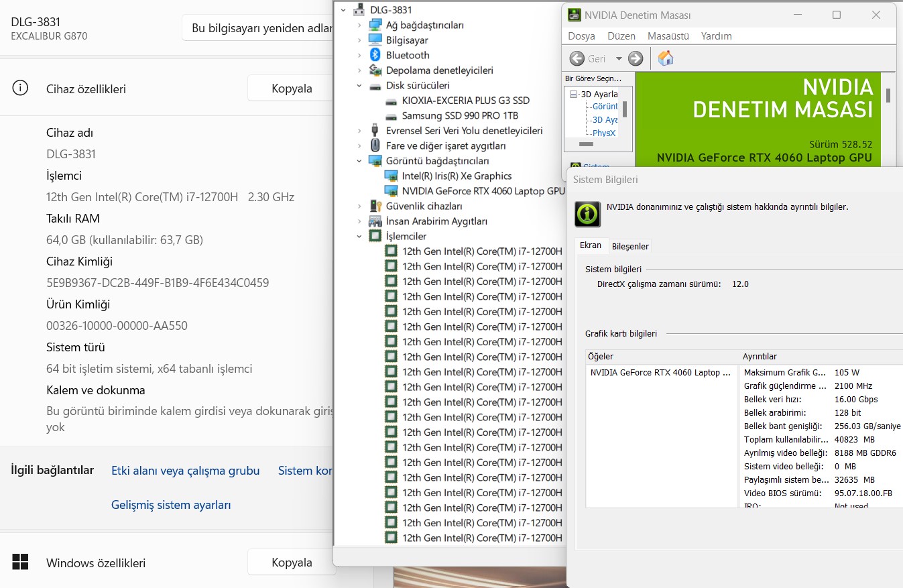Switch to the Ekran tab in Sistem Bilgileri
903x588 pixels.
point(591,245)
